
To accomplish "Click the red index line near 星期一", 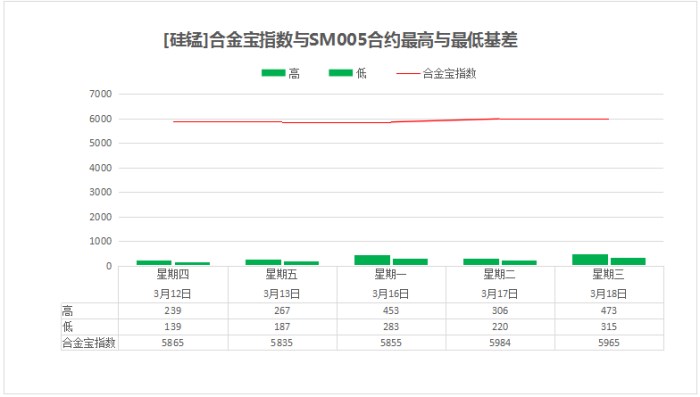I will 391,122.
